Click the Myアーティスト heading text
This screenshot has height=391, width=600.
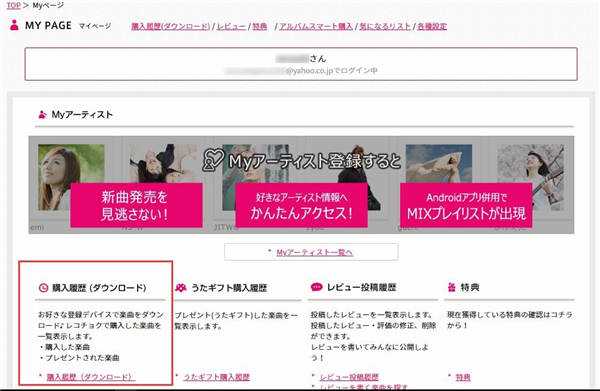(82, 114)
